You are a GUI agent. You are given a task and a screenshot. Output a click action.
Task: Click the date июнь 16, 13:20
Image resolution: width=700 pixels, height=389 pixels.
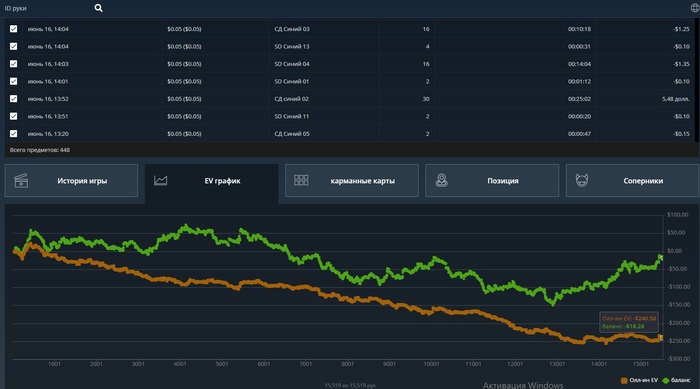click(48, 134)
